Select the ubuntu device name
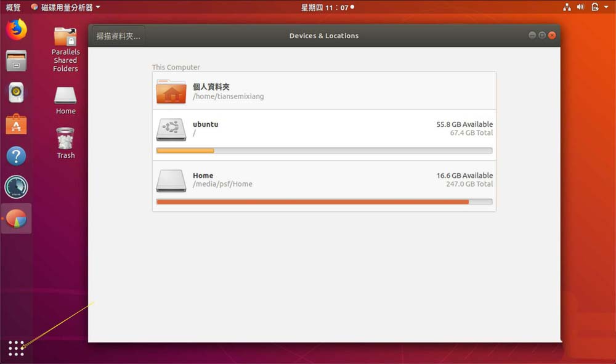This screenshot has height=364, width=616. coord(206,124)
